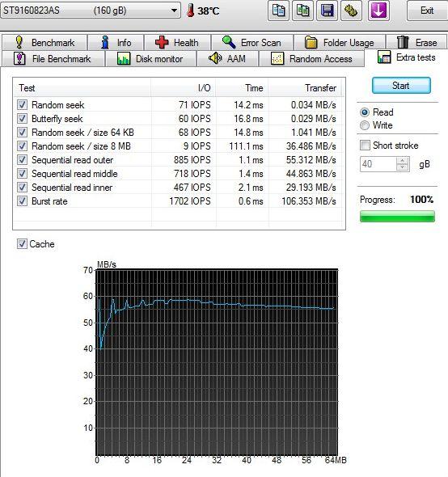The height and width of the screenshot is (477, 448).
Task: Click the 100% progress value
Action: pos(422,200)
